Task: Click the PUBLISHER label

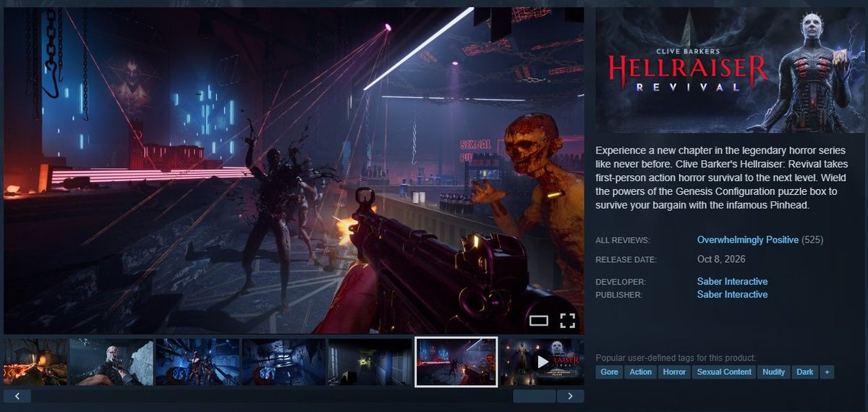Action: pyautogui.click(x=620, y=295)
